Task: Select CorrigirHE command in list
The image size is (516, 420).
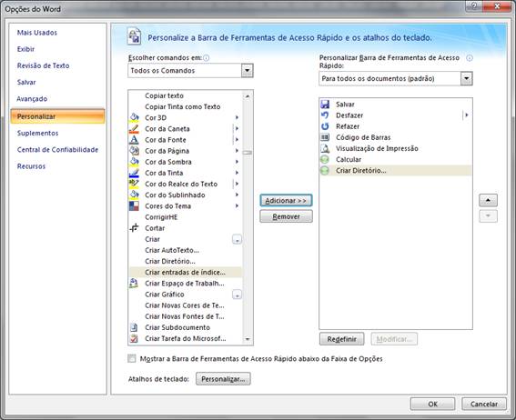Action: 186,217
